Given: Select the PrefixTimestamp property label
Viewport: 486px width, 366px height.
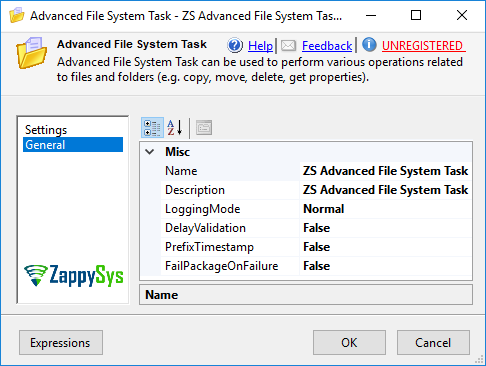Looking at the screenshot, I should point(230,247).
